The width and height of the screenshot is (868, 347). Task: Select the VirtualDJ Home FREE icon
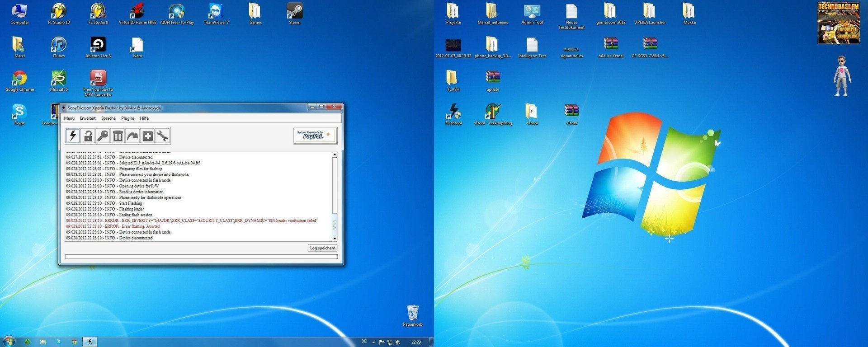[x=137, y=14]
